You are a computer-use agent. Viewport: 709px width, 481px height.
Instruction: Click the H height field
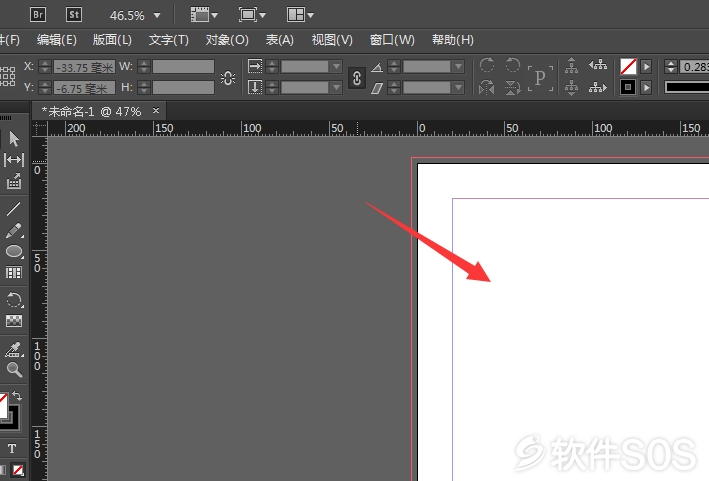coord(183,88)
